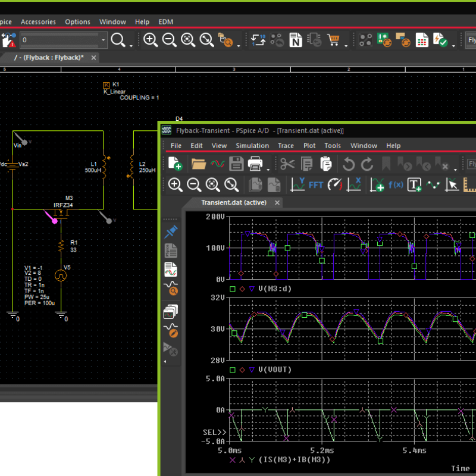Toggle the cursor display icon

tap(453, 184)
